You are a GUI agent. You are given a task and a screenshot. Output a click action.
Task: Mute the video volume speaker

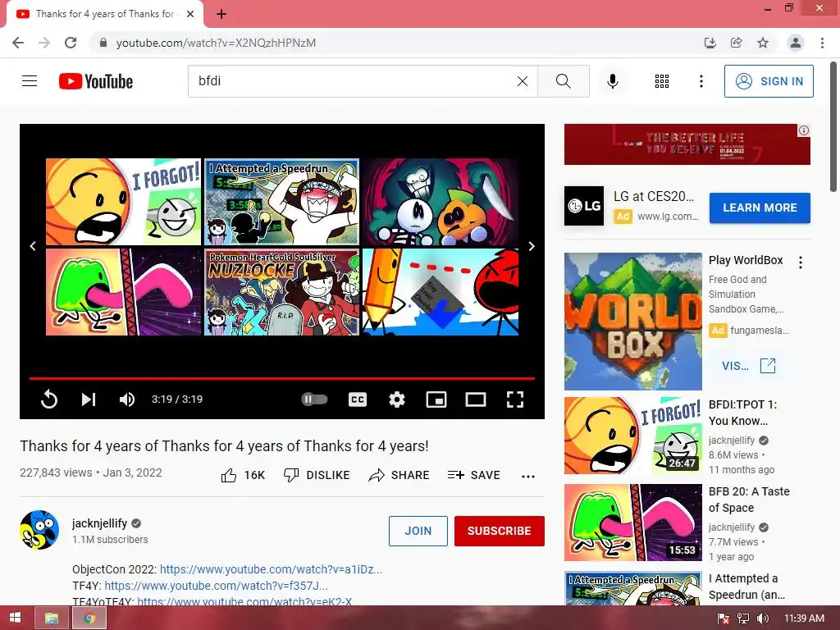[x=127, y=399]
